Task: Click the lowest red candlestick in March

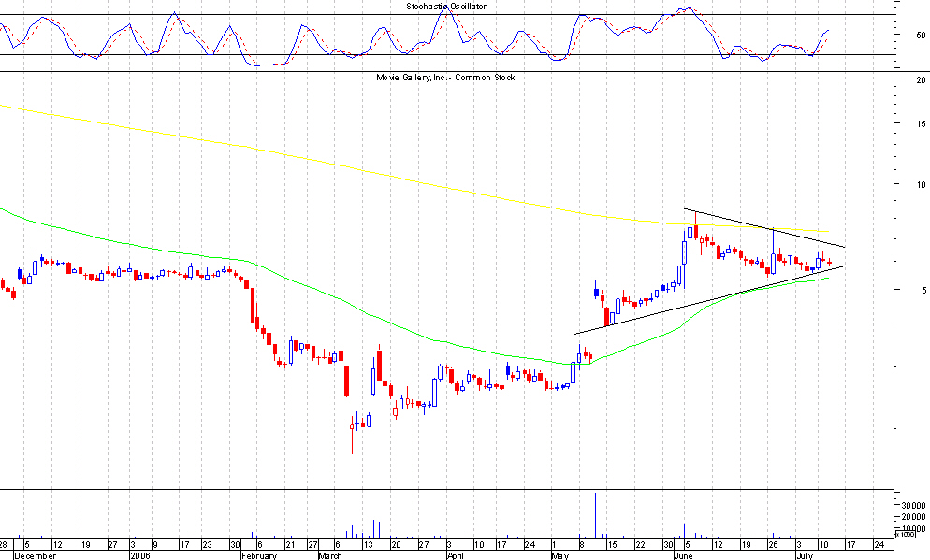Action: [352, 437]
